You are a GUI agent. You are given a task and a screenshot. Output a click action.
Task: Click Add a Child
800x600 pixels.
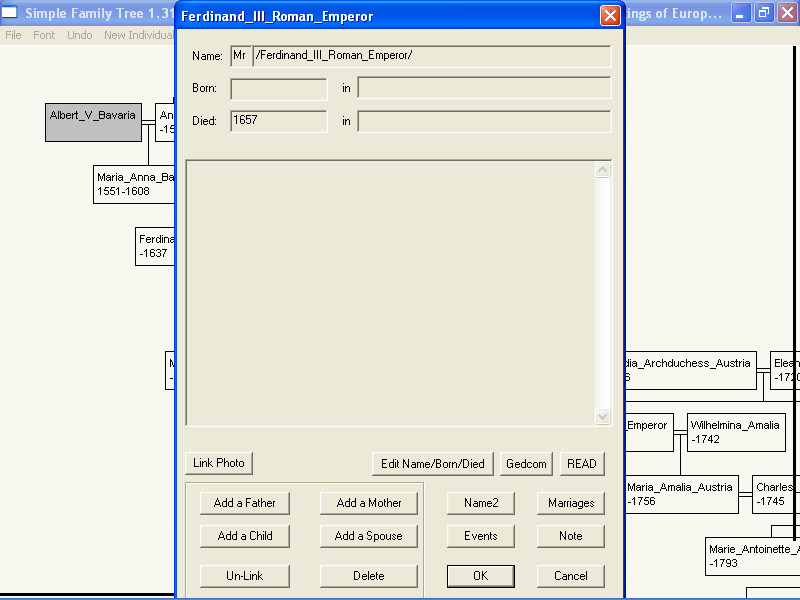pyautogui.click(x=244, y=536)
